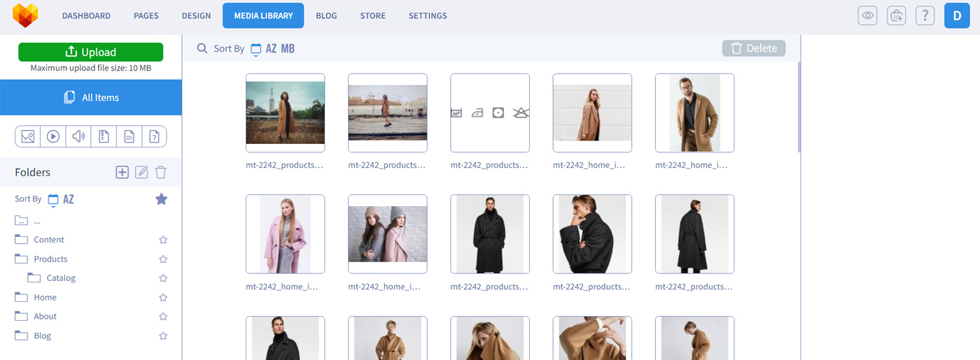This screenshot has width=980, height=360.
Task: Switch to the Dashboard tab
Action: (x=86, y=15)
